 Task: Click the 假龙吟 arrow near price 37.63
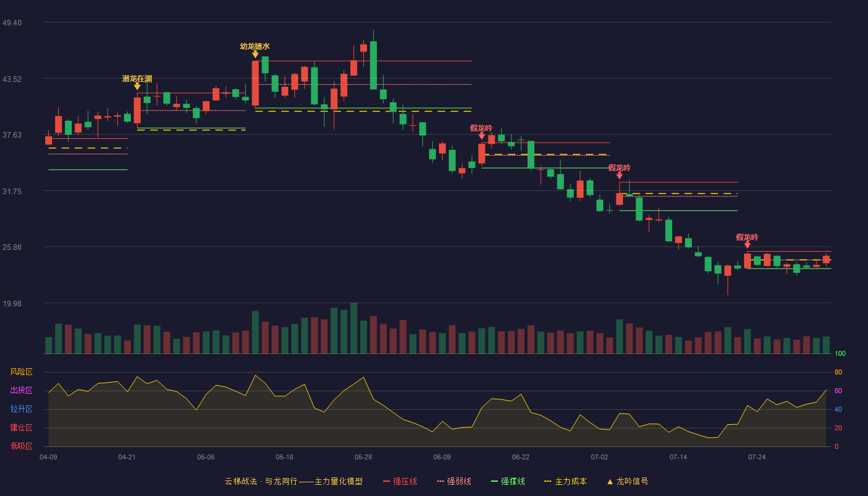482,136
